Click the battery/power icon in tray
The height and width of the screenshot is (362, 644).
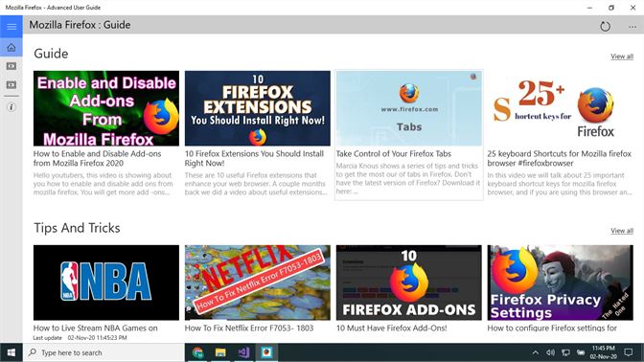pyautogui.click(x=581, y=352)
